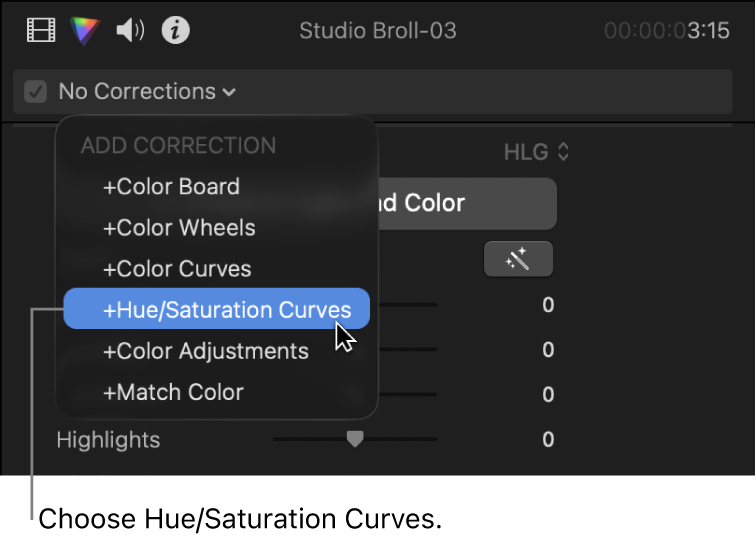Screen dimensions: 756x538
Task: Choose +Hue/Saturation Curves
Action: [x=217, y=309]
